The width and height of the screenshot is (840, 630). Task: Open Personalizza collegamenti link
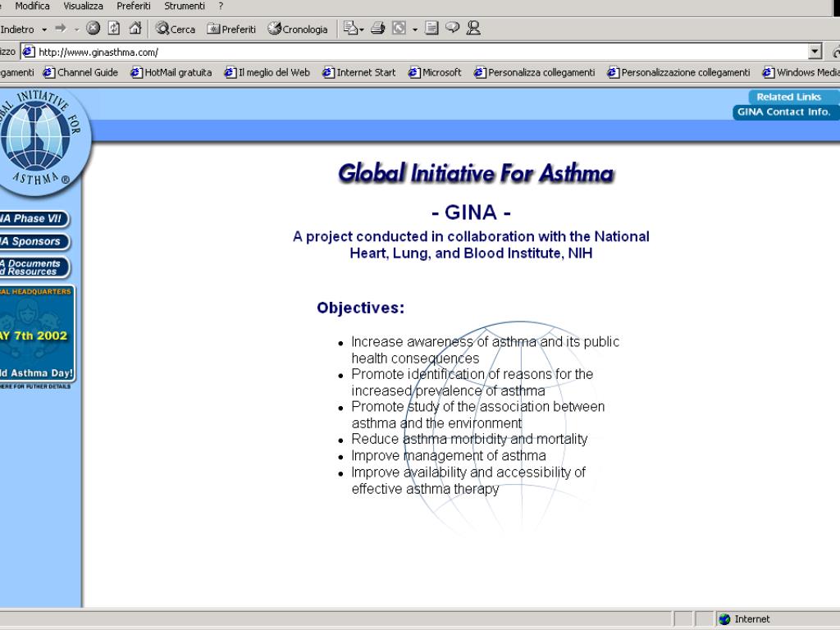coord(534,72)
